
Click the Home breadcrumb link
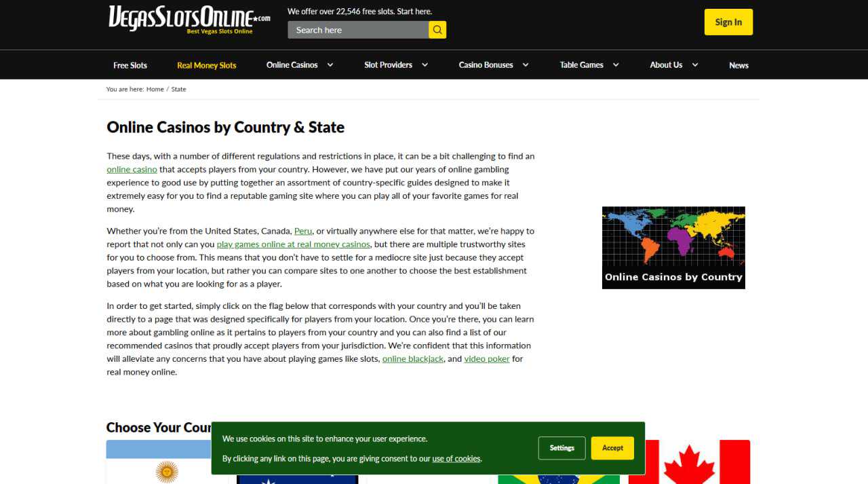point(155,89)
